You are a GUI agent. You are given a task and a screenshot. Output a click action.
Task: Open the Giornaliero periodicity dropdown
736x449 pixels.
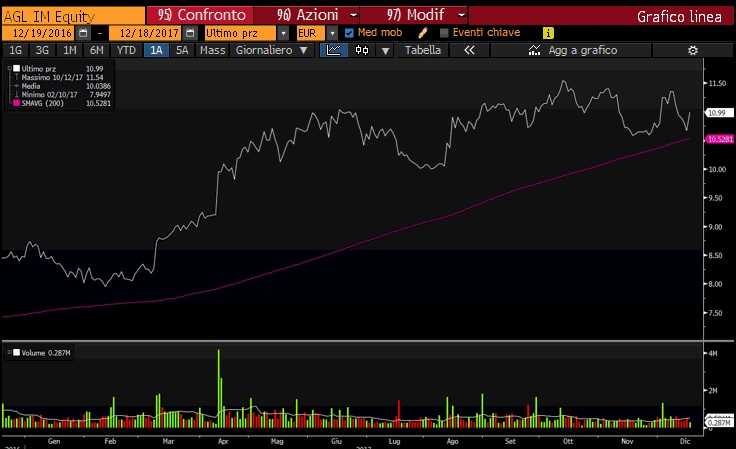pos(271,50)
